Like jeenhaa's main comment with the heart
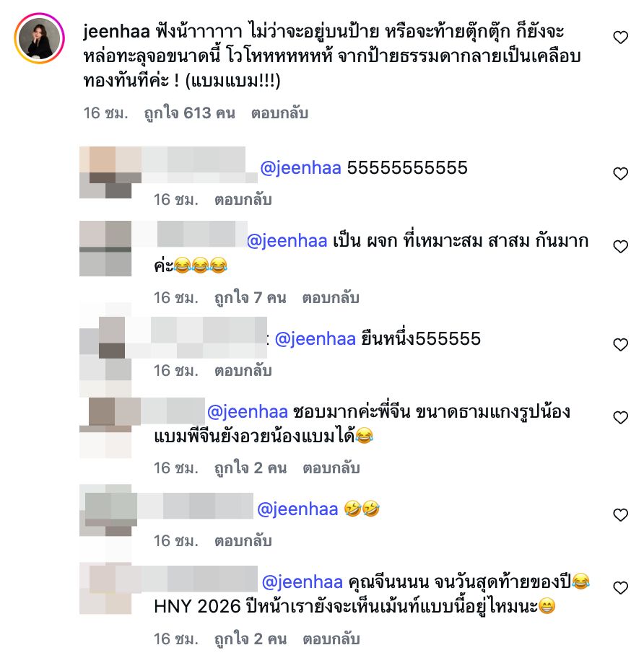The height and width of the screenshot is (658, 644). click(x=620, y=38)
